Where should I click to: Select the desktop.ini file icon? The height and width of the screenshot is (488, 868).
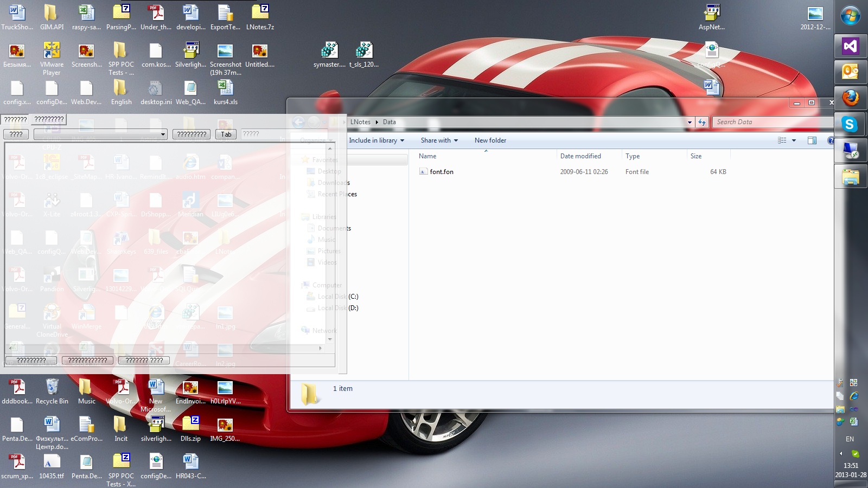[156, 92]
